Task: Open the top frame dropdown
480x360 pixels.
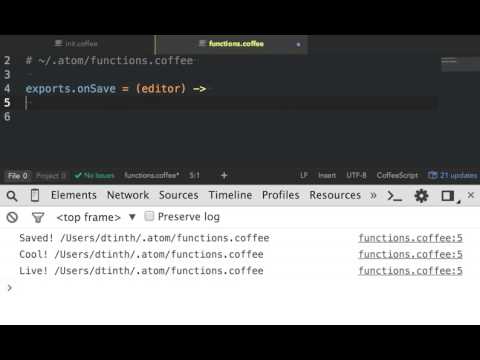Action: (x=96, y=217)
